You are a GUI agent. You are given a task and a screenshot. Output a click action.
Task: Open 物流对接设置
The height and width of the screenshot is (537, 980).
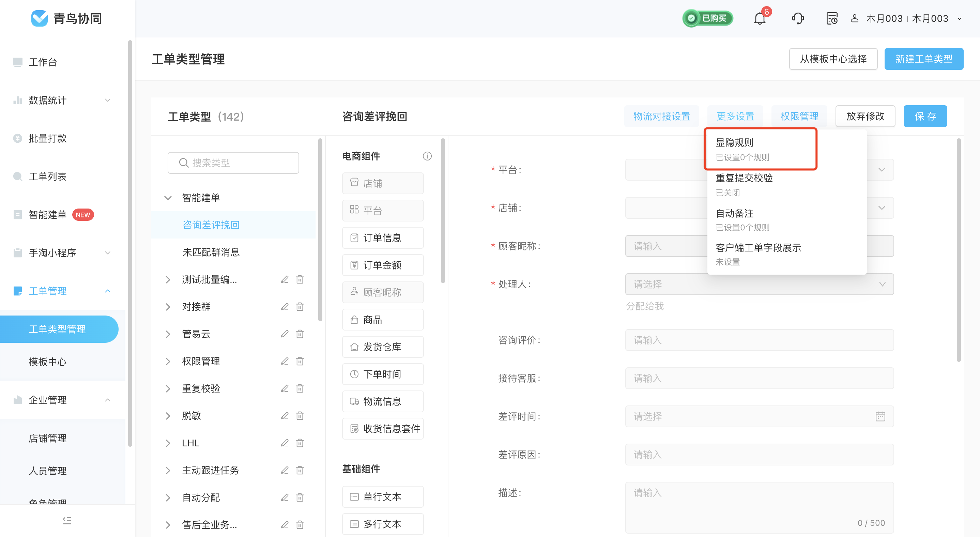[662, 116]
